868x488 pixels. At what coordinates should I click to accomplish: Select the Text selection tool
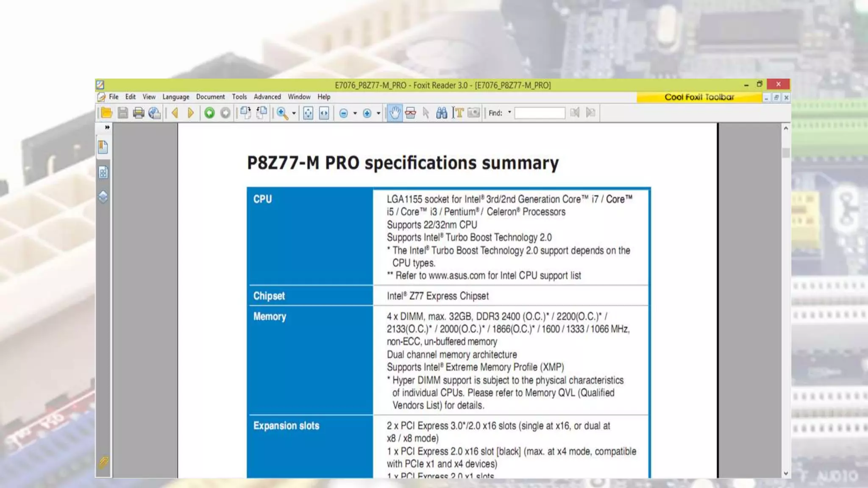[458, 113]
